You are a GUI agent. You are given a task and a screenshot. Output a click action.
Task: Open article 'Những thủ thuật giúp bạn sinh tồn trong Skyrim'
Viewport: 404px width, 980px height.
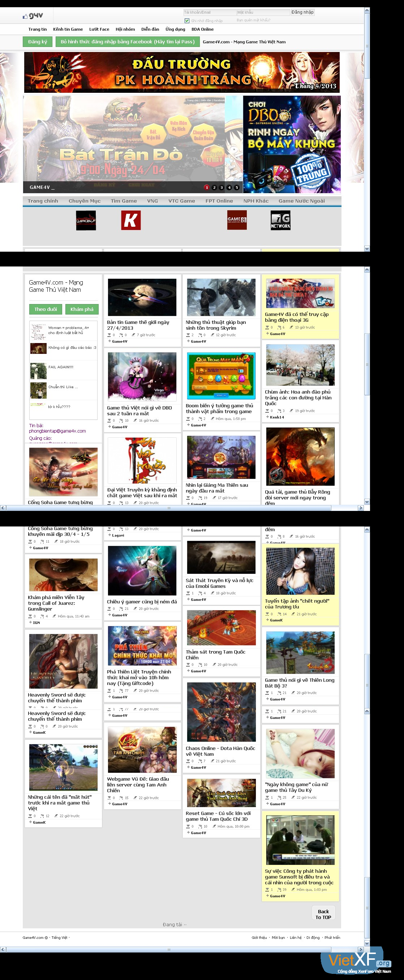click(216, 325)
